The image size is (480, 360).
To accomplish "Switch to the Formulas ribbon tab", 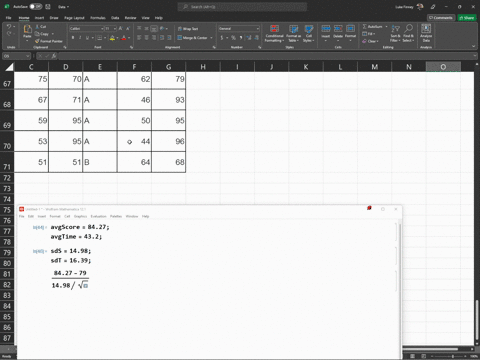I will [x=98, y=18].
